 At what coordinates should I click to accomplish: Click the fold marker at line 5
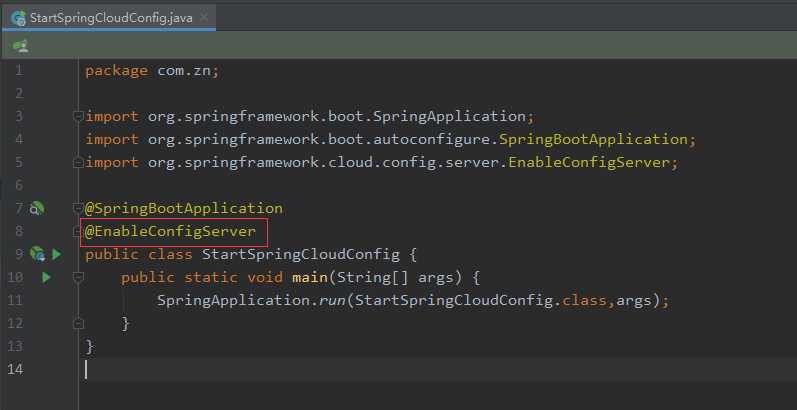tap(78, 162)
